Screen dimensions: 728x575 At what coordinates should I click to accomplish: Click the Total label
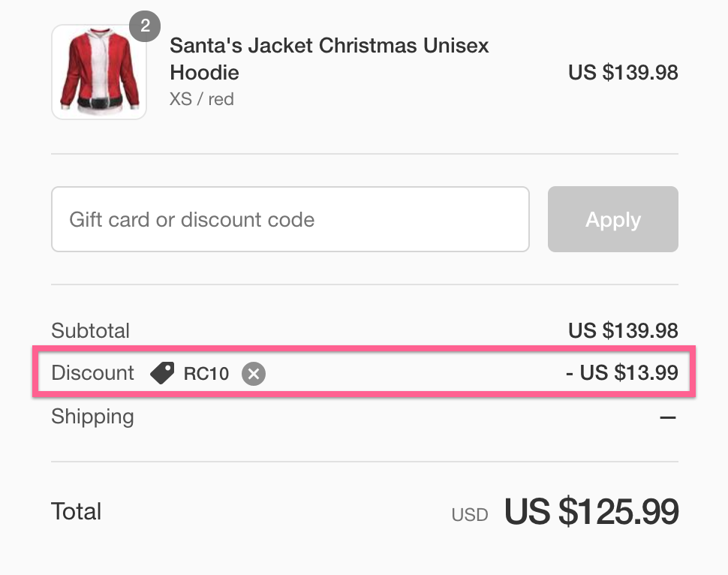(x=76, y=511)
